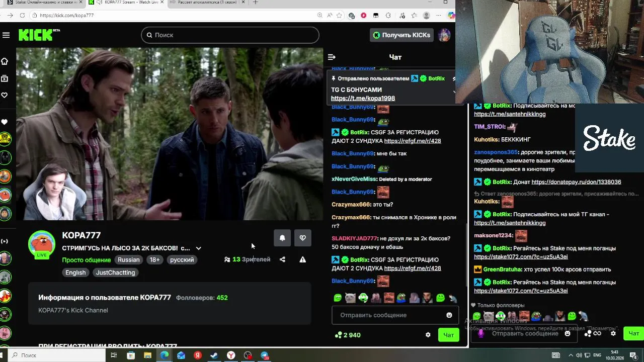Viewport: 644px width, 362px height.
Task: Open the Kick hamburger menu
Action: pos(6,35)
